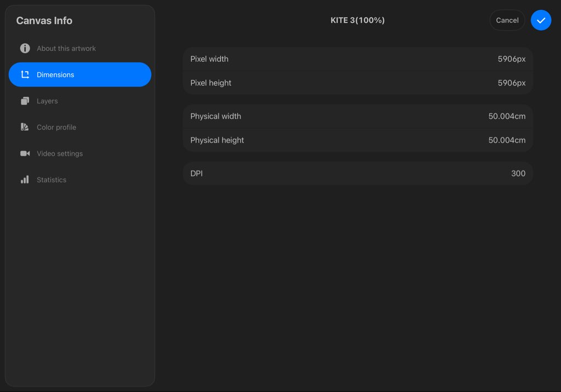Screen dimensions: 561x392
Task: Click the Statistics bar chart icon
Action: pyautogui.click(x=25, y=180)
